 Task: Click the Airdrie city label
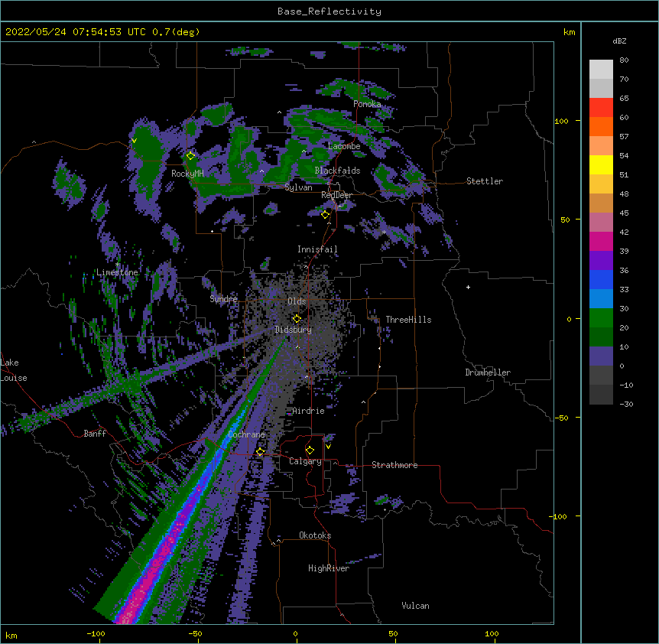(x=308, y=411)
